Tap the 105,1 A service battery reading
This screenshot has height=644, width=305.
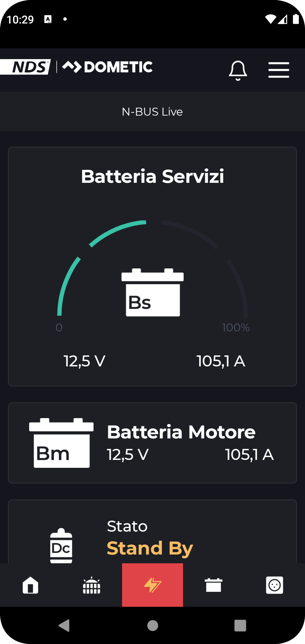221,361
